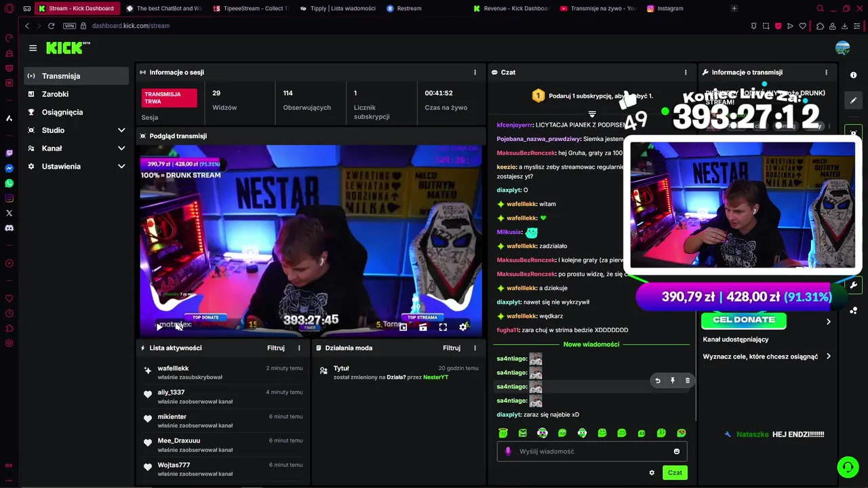The image size is (868, 488).
Task: Open Discord in the Opera sidebar
Action: [x=9, y=228]
